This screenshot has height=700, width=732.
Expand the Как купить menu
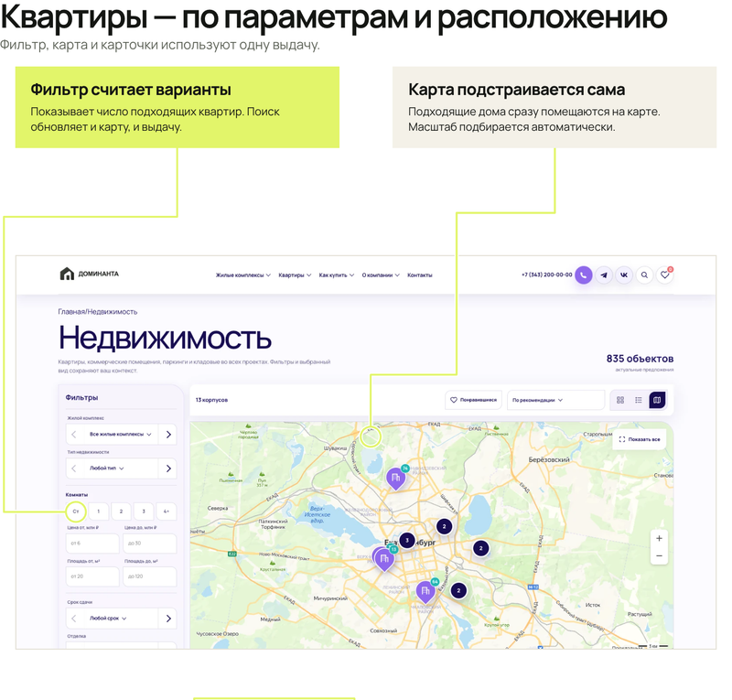point(336,275)
